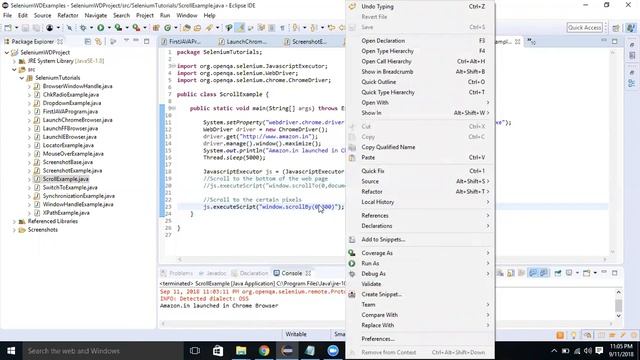
Task: Select the Java perspective icon
Action: click(x=631, y=28)
